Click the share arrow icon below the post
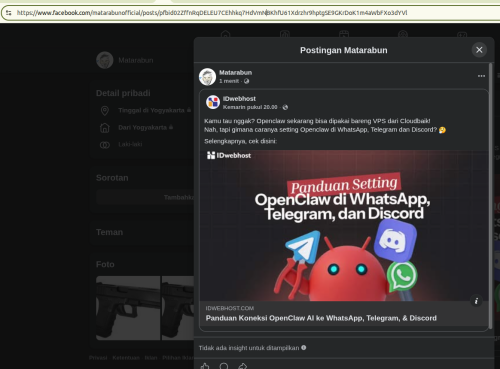The height and width of the screenshot is (369, 500). (x=243, y=366)
